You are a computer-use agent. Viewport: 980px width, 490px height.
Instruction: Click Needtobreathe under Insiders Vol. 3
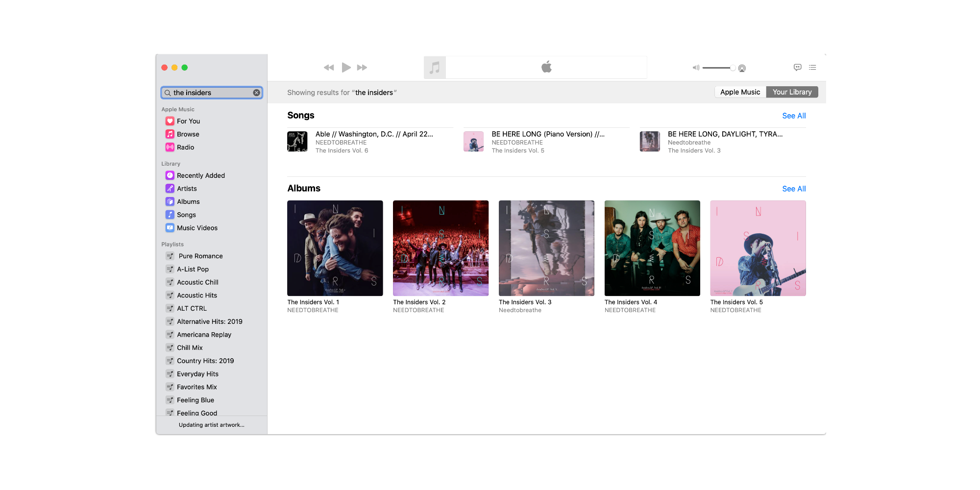pyautogui.click(x=520, y=310)
